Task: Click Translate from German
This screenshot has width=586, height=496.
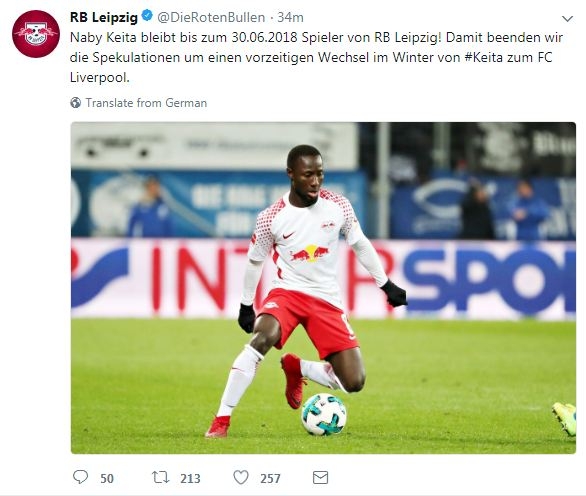Action: [x=146, y=103]
